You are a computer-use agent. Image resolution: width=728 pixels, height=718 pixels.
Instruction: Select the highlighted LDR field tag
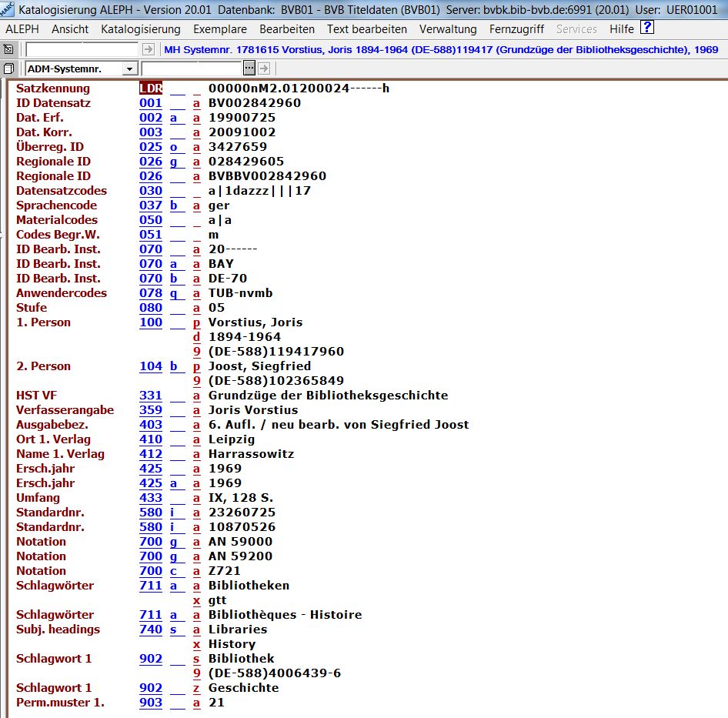coord(151,88)
